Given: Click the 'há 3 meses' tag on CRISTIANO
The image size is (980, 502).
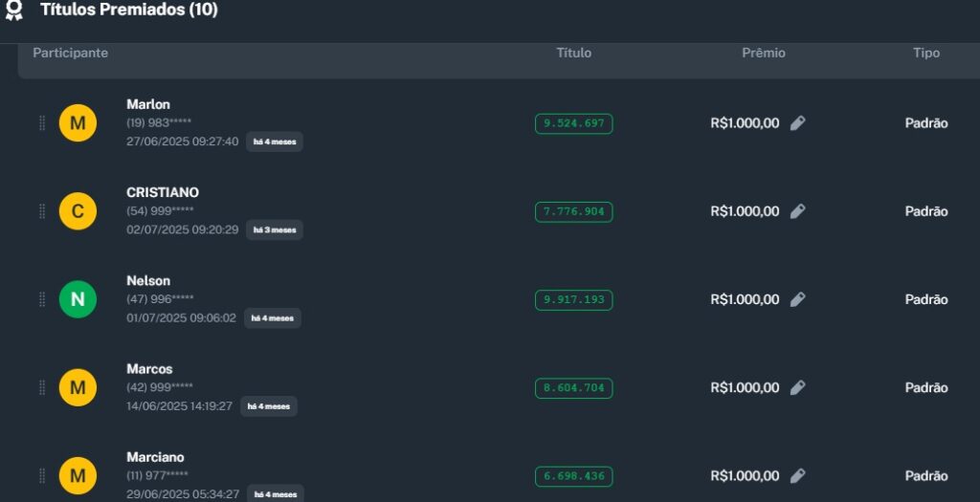Looking at the screenshot, I should coord(275,230).
